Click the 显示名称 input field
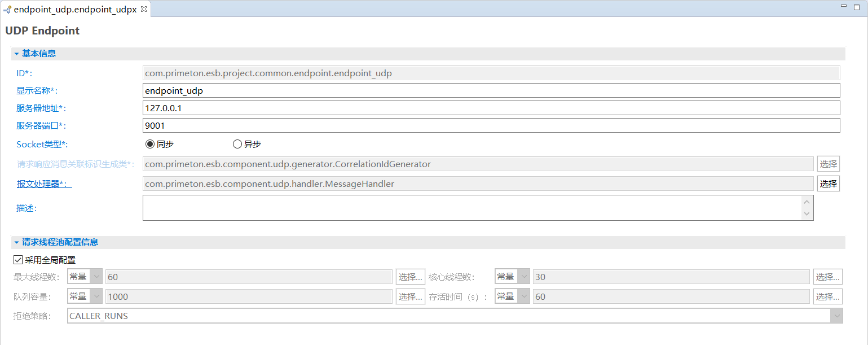Screen dimensions: 868x345 point(491,90)
